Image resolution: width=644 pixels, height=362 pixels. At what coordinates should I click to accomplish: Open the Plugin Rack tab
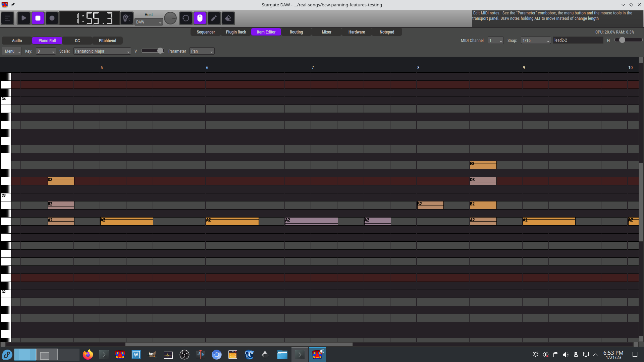tap(236, 32)
